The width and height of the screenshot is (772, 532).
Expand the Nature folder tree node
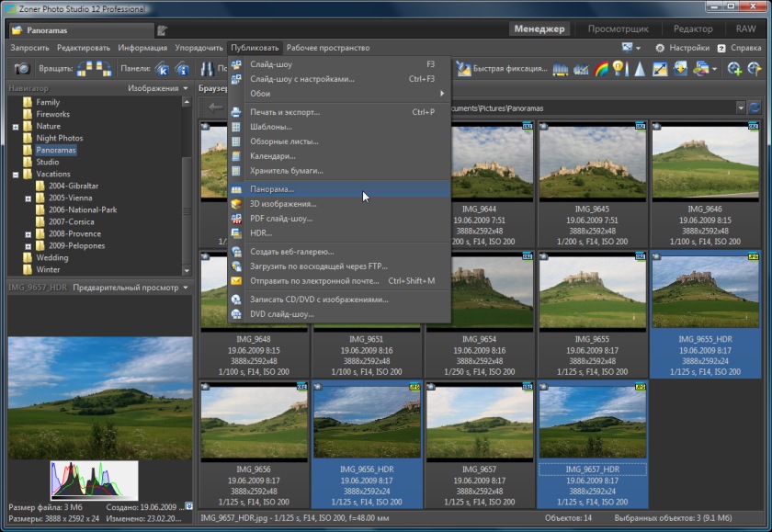(16, 127)
